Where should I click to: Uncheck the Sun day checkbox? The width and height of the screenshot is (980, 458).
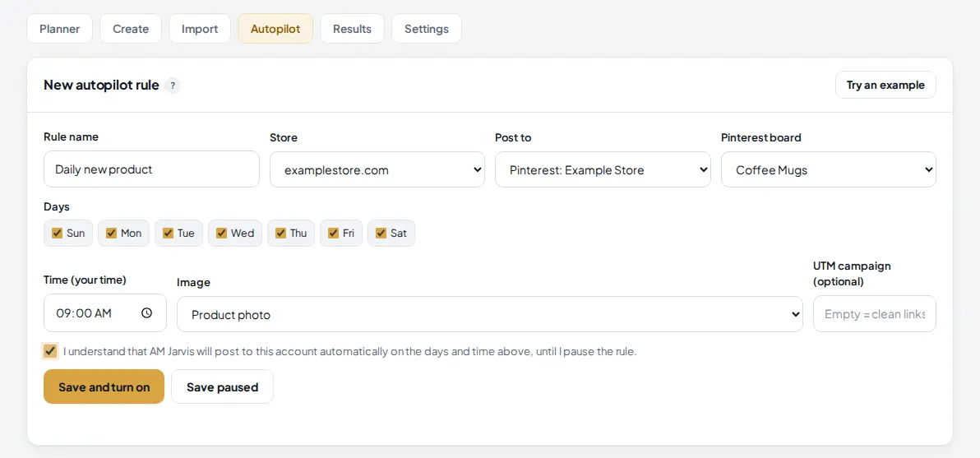click(x=58, y=233)
